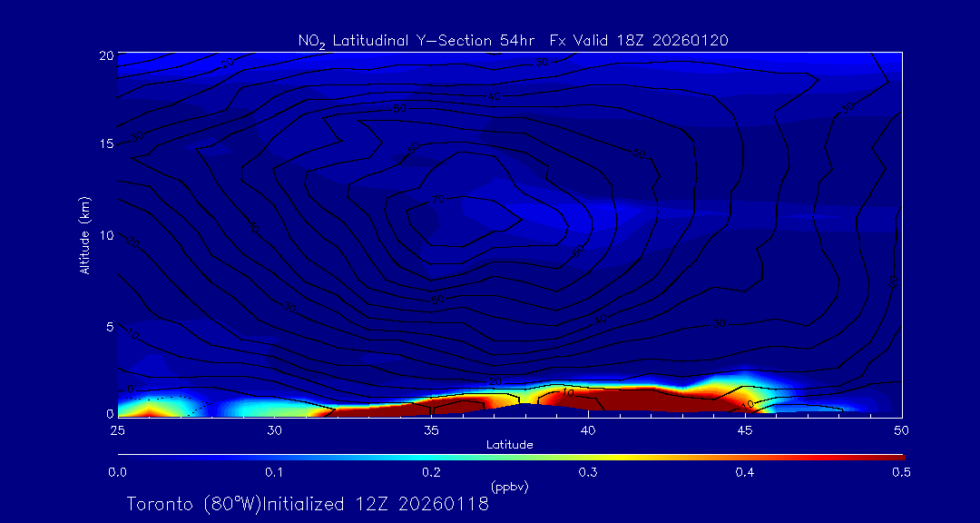Click the "70" contour label at jet core
The width and height of the screenshot is (980, 523).
438,200
